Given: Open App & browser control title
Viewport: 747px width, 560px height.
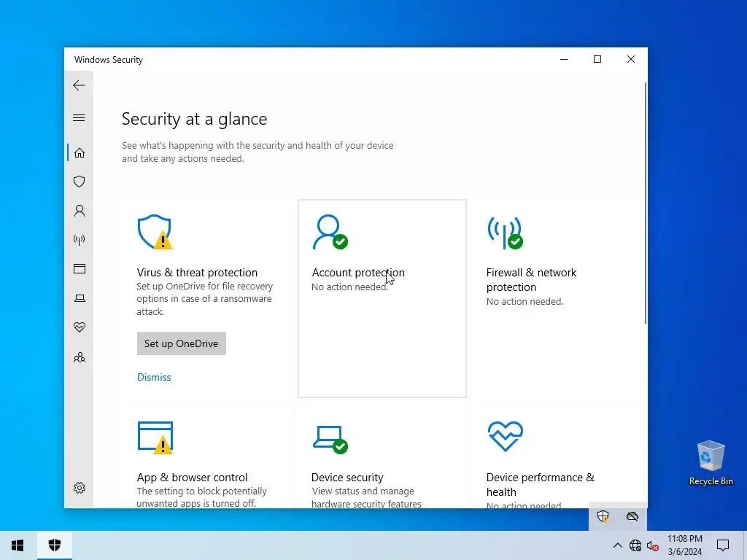Looking at the screenshot, I should point(192,477).
